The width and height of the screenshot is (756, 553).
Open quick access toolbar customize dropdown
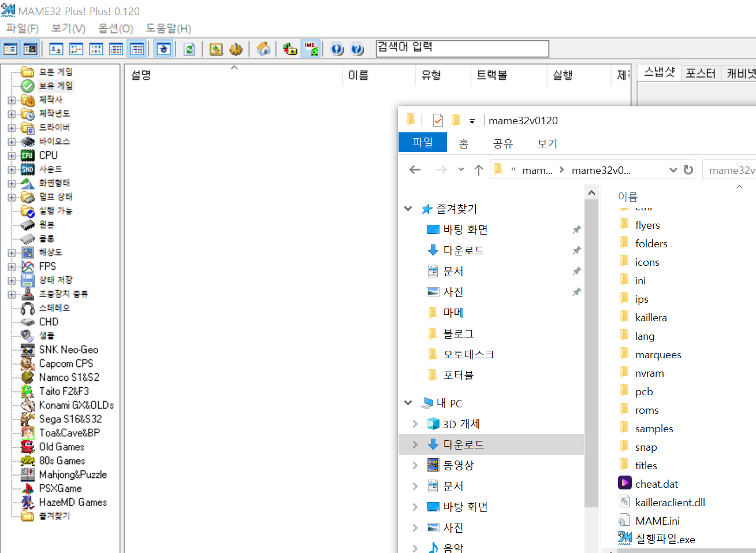pyautogui.click(x=472, y=121)
